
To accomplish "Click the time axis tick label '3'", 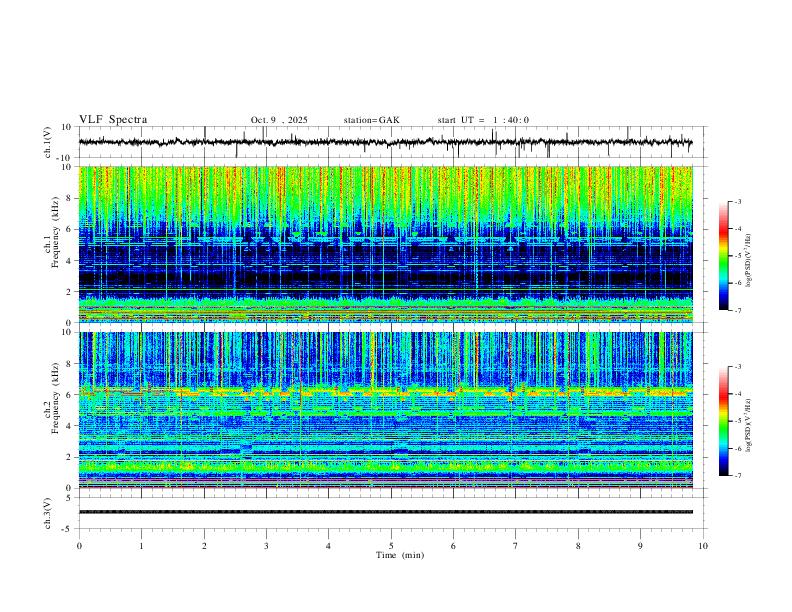I will (266, 546).
